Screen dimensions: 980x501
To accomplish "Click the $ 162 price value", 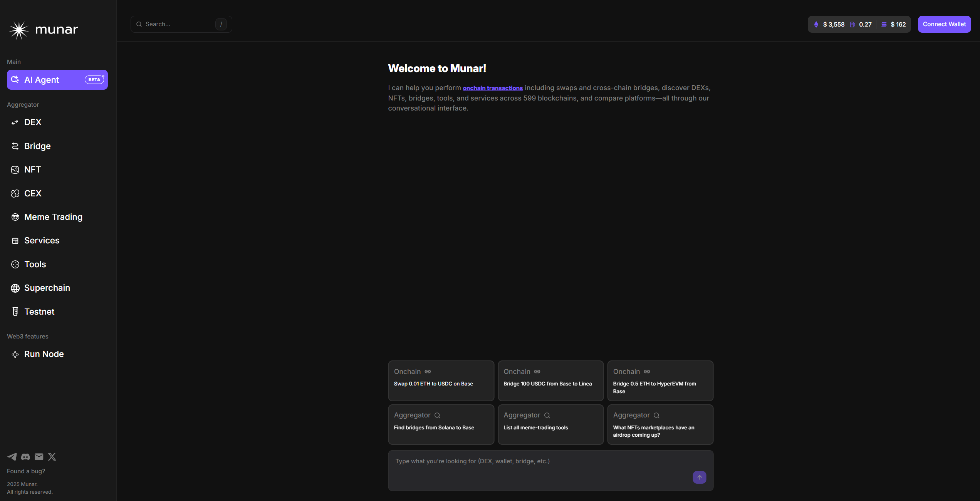I will 898,24.
